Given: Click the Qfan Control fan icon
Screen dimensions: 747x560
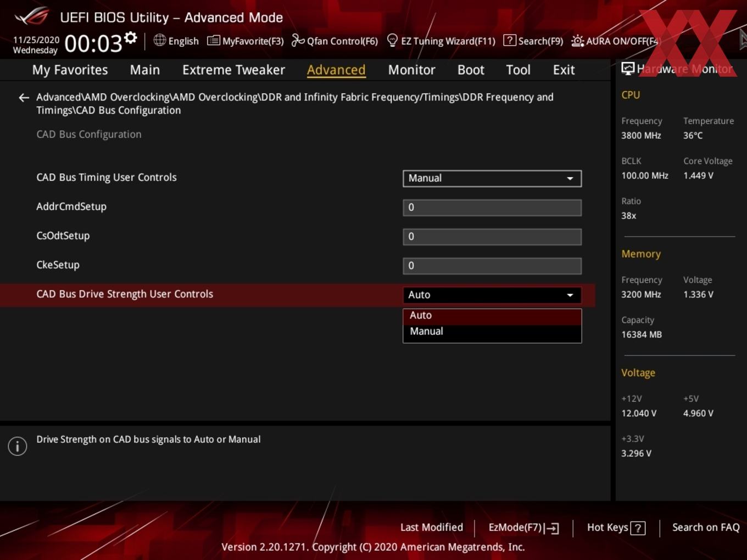Looking at the screenshot, I should [x=298, y=40].
